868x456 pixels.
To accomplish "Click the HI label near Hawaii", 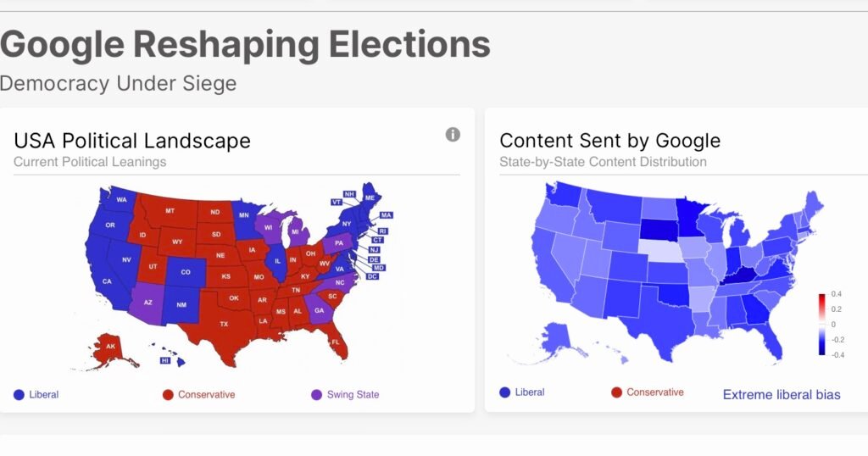I will coord(165,360).
